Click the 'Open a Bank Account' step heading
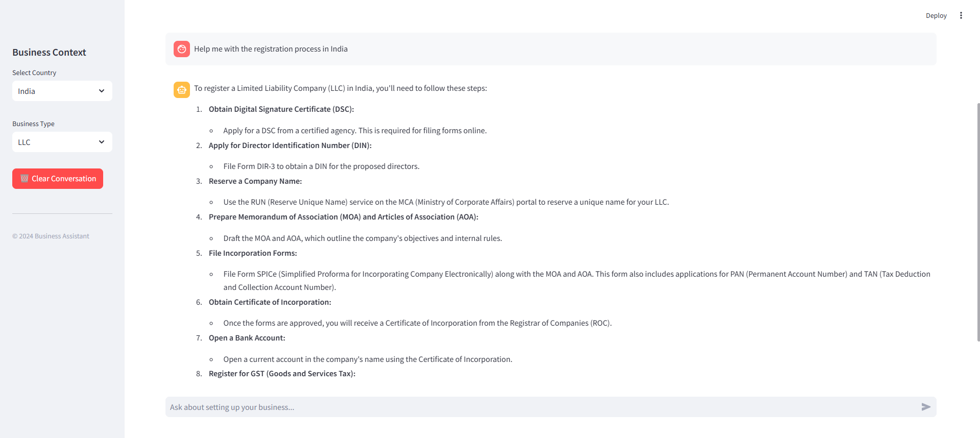The width and height of the screenshot is (980, 438). click(x=247, y=338)
